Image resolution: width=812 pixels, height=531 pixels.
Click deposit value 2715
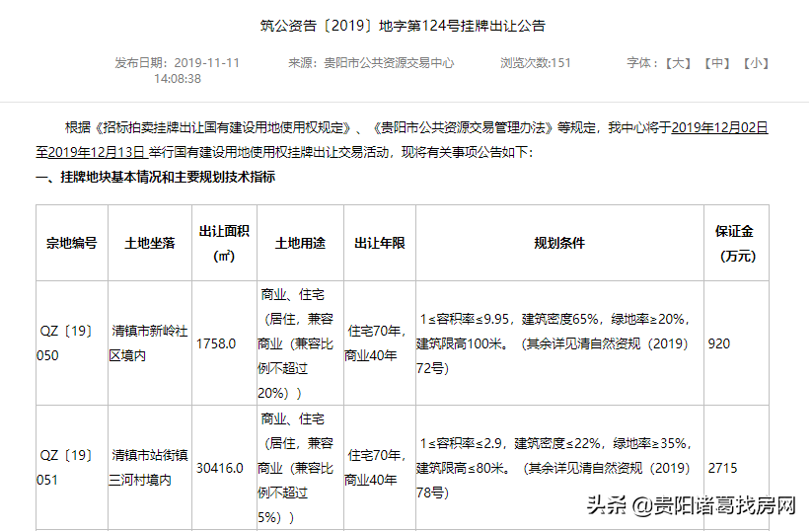click(x=722, y=468)
